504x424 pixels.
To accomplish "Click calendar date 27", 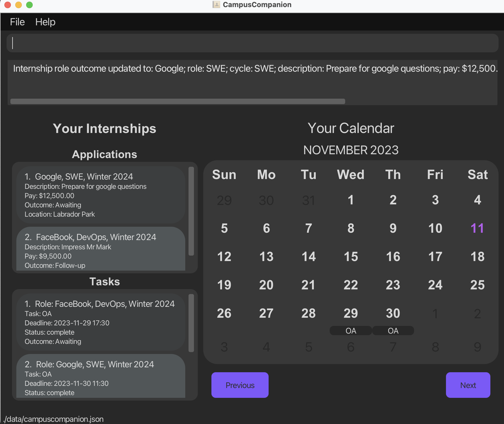I will [x=266, y=313].
